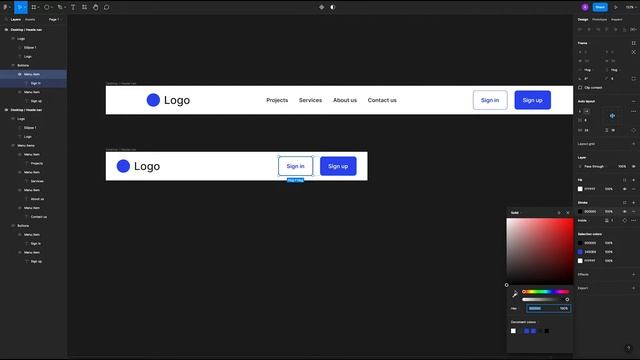Click the Stroke color swatch 000000

[580, 211]
